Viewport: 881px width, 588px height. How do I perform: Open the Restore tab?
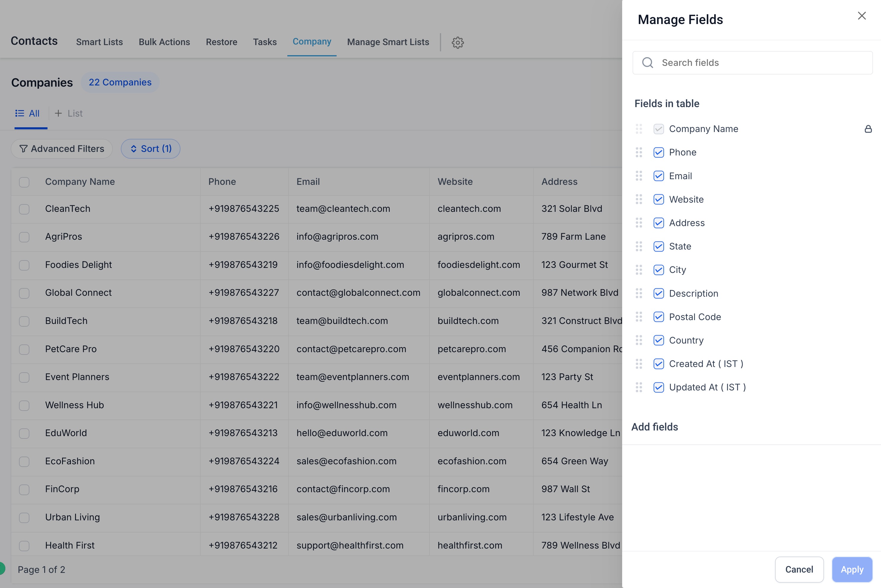(221, 42)
